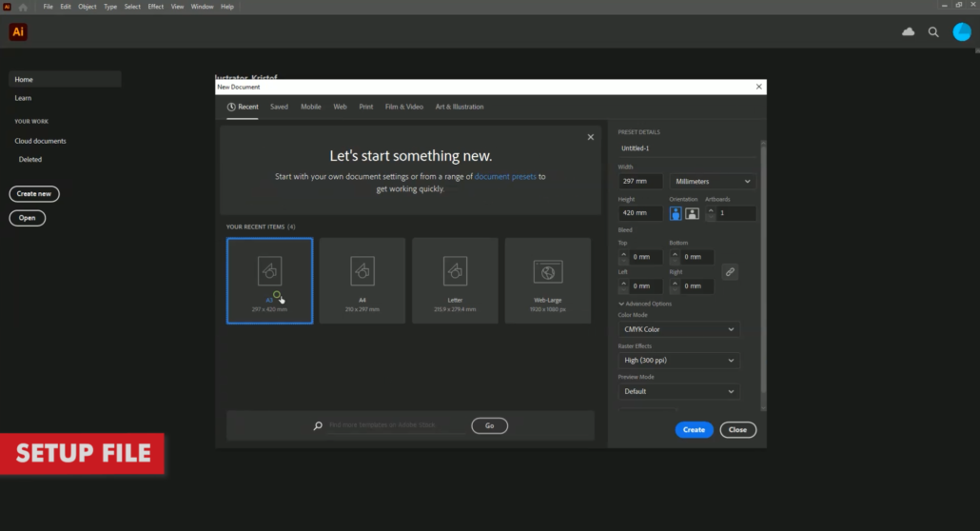Select landscape orientation icon
This screenshot has width=980, height=531.
pyautogui.click(x=692, y=213)
